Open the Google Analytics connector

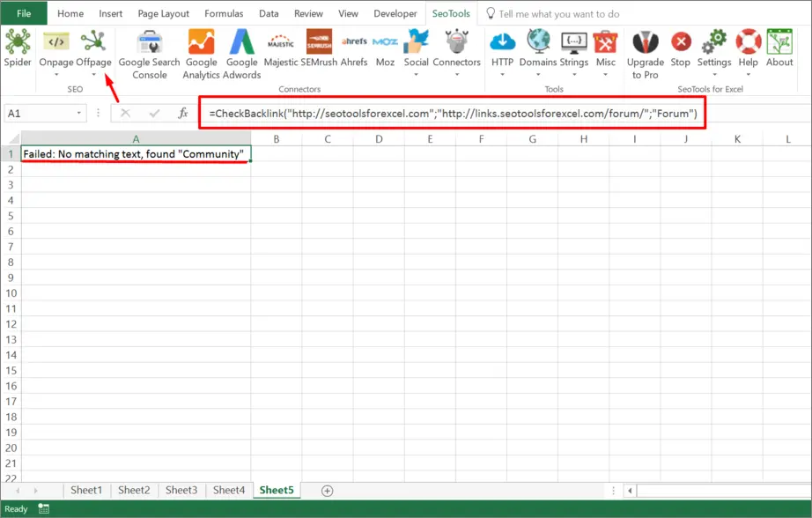click(201, 55)
